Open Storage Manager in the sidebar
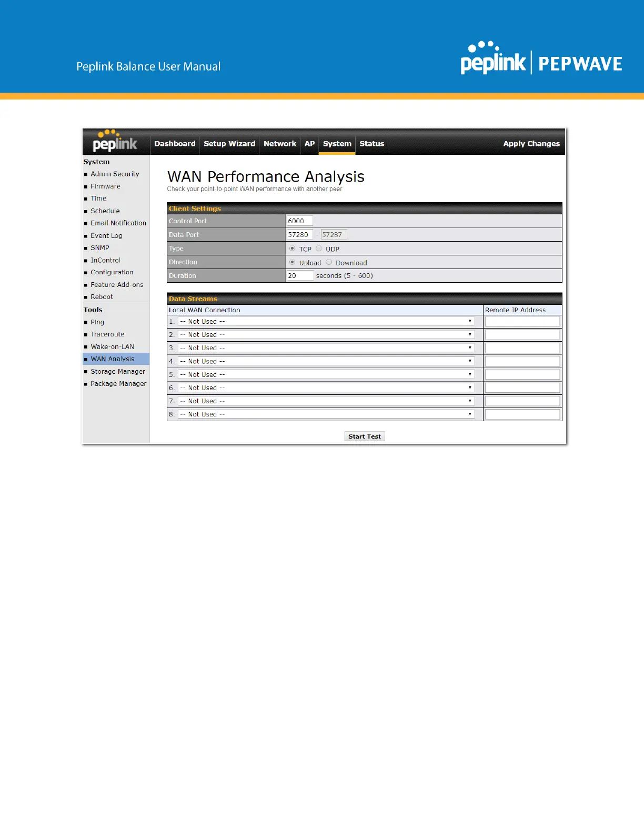 point(118,372)
